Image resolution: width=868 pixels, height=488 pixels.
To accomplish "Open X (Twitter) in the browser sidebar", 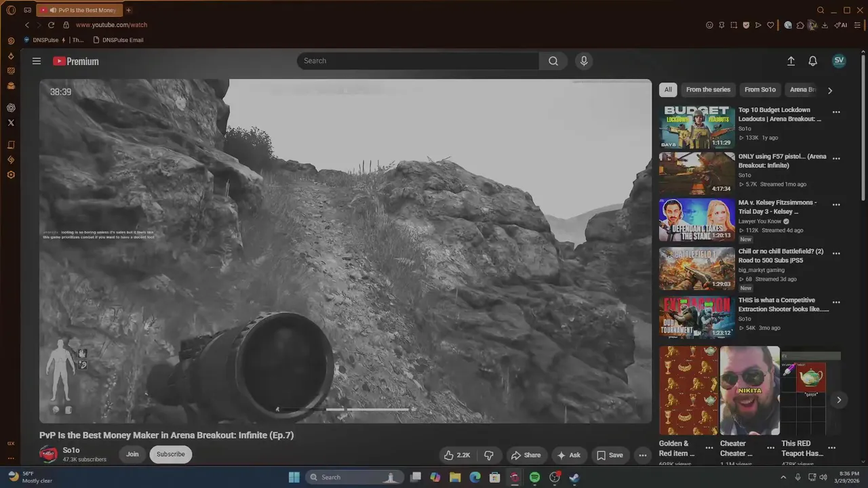I will (x=11, y=123).
